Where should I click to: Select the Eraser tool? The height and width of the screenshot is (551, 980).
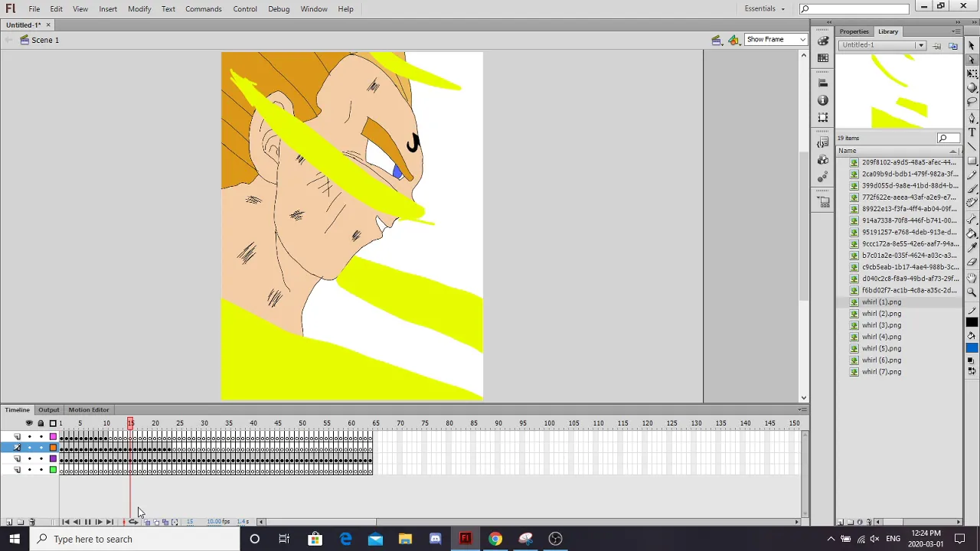click(972, 263)
